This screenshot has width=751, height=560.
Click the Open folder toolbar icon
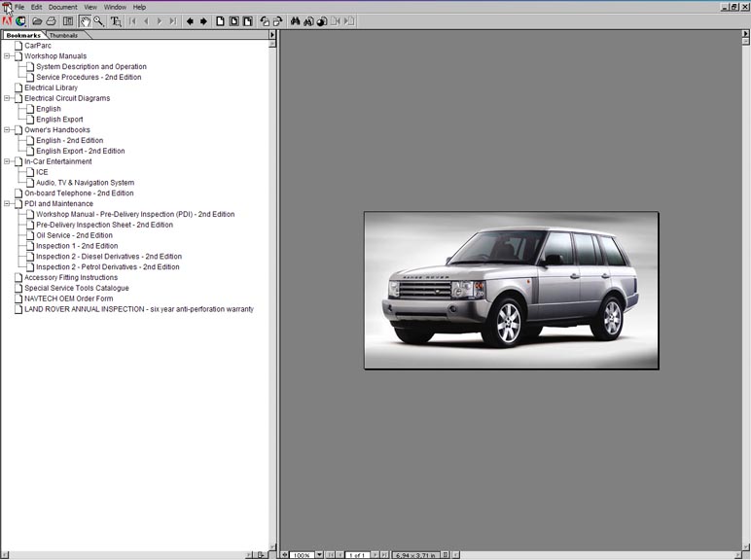[37, 20]
